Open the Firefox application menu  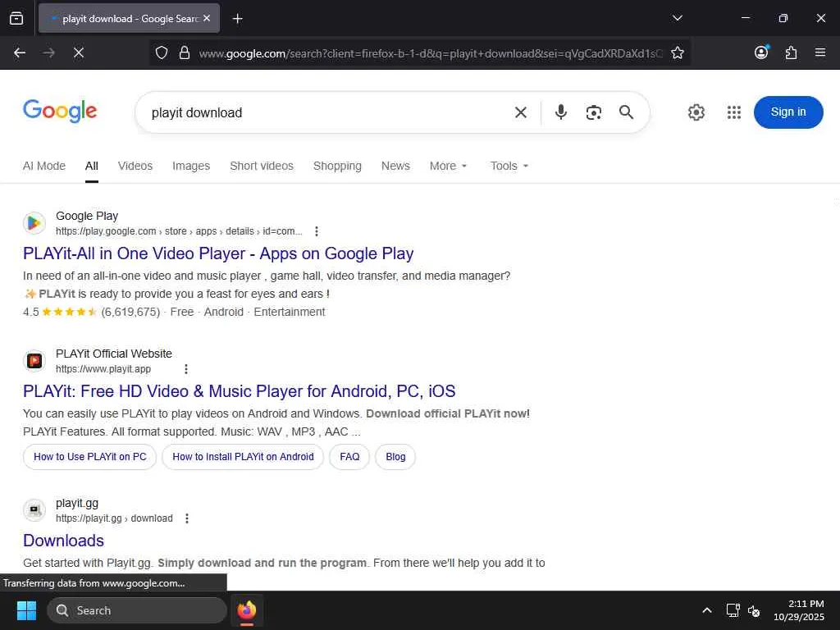click(819, 52)
